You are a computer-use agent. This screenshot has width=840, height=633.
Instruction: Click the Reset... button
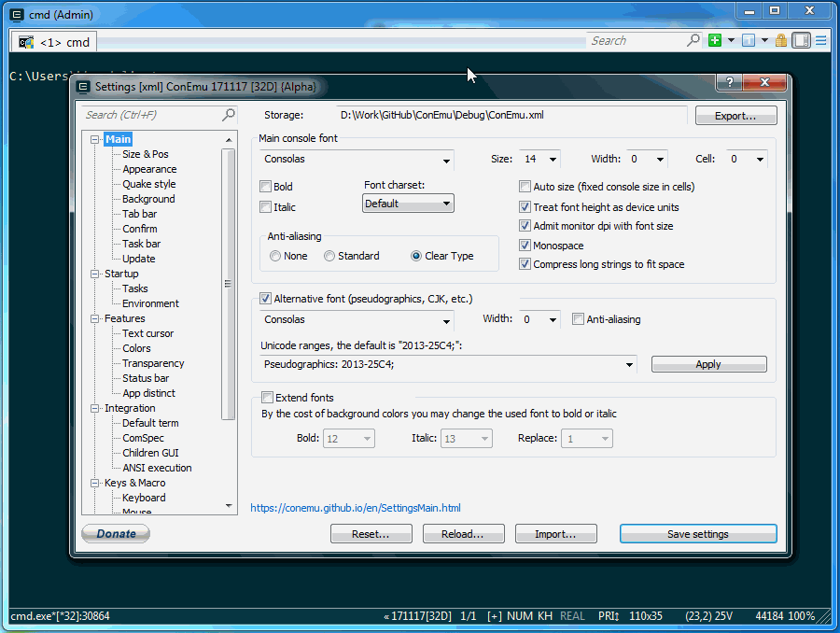click(371, 534)
